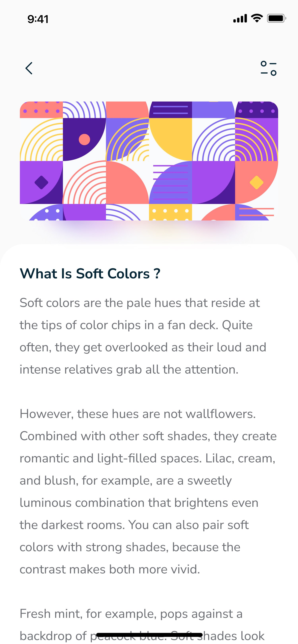Open the geometric pattern banner image

pyautogui.click(x=149, y=161)
